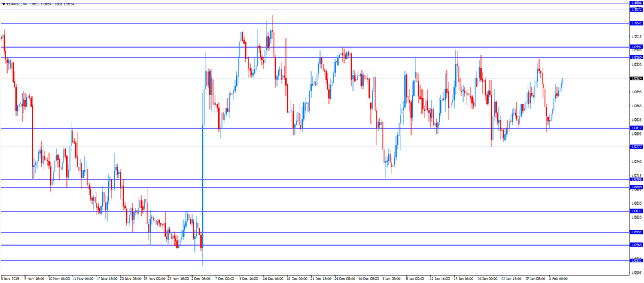
Task: Click the 13 Nov 00:00 time axis label
Action: pos(82,278)
